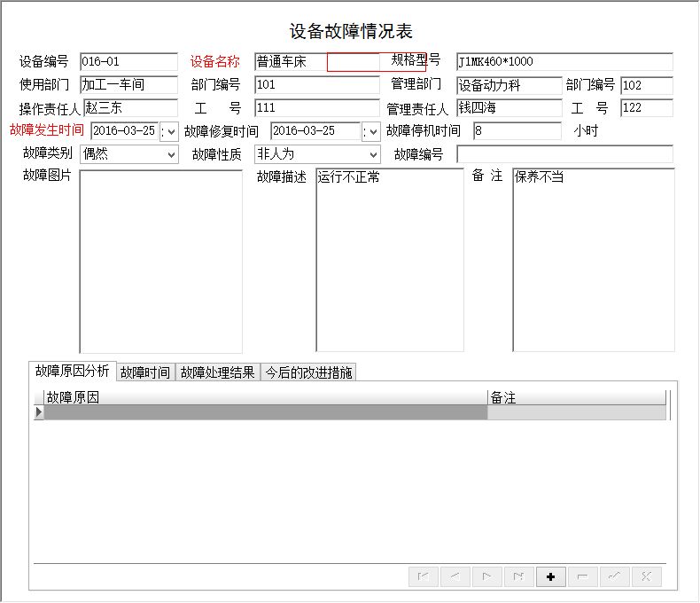Open the 故障发生时间 date dropdown
700x603 pixels.
(x=169, y=131)
